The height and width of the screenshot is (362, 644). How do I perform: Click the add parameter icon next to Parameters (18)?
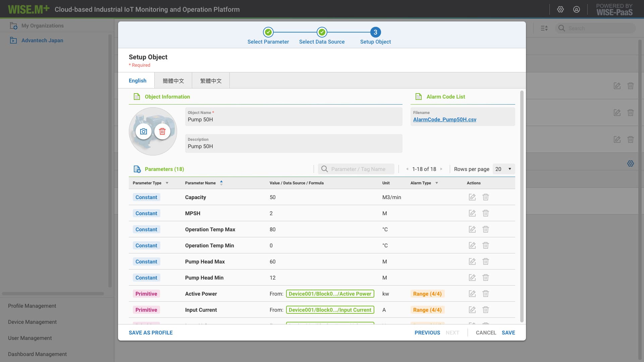[137, 169]
